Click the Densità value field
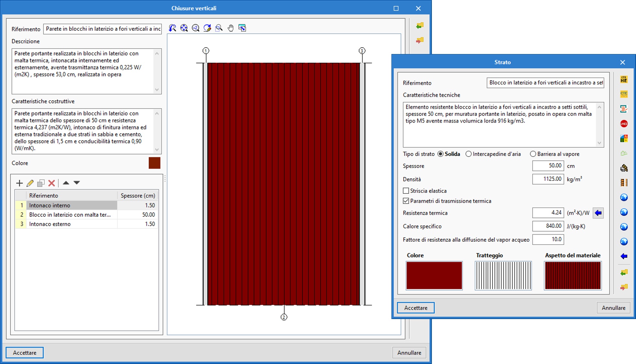The image size is (636, 364). [x=548, y=179]
